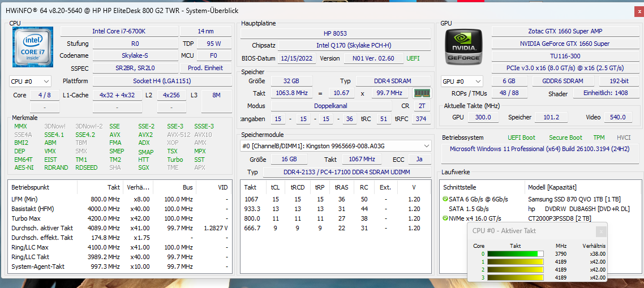Click the Intel Core i7 logo
This screenshot has height=288, width=644.
pos(33,47)
